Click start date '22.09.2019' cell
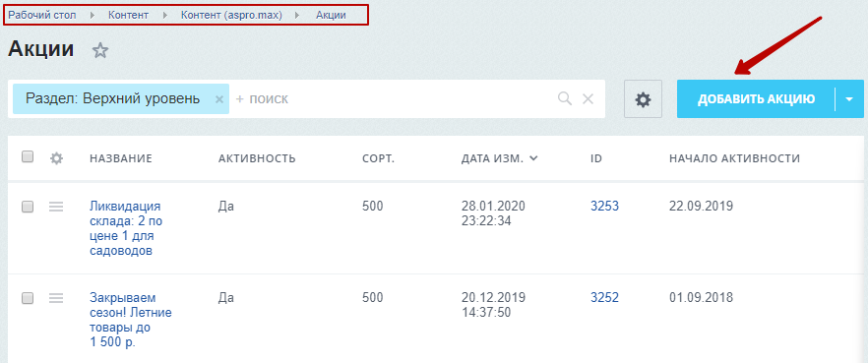Image resolution: width=868 pixels, height=363 pixels. [701, 207]
